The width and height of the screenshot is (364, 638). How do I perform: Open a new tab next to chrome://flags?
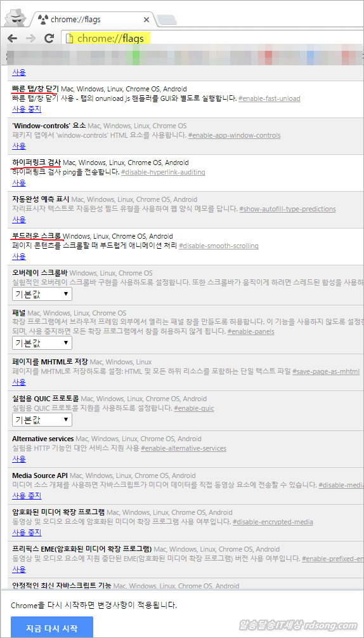point(167,20)
